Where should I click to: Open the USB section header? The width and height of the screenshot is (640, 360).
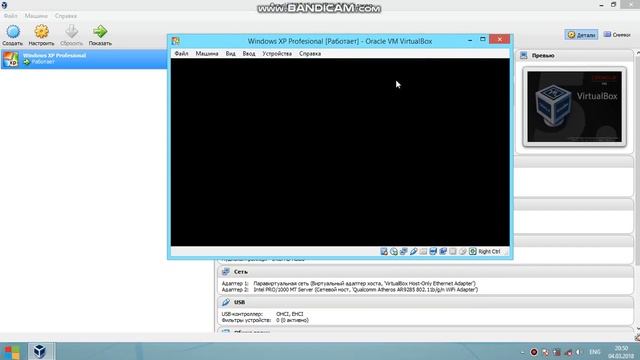coord(424,302)
